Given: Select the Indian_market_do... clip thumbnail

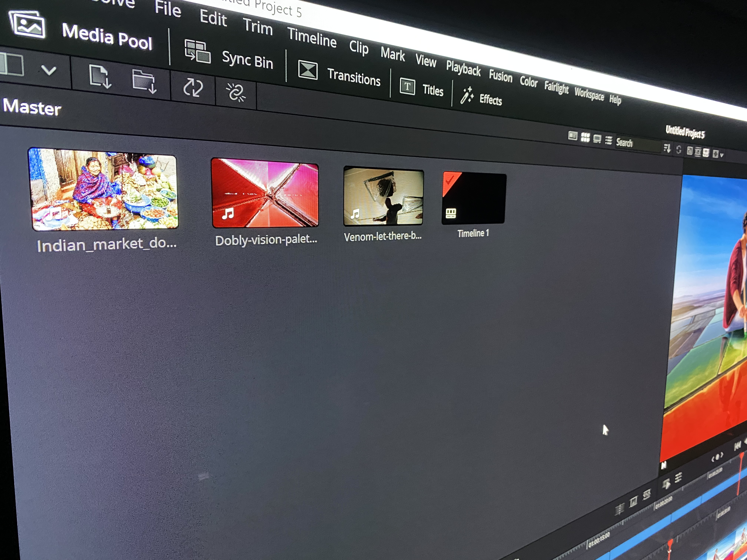Looking at the screenshot, I should pyautogui.click(x=103, y=189).
